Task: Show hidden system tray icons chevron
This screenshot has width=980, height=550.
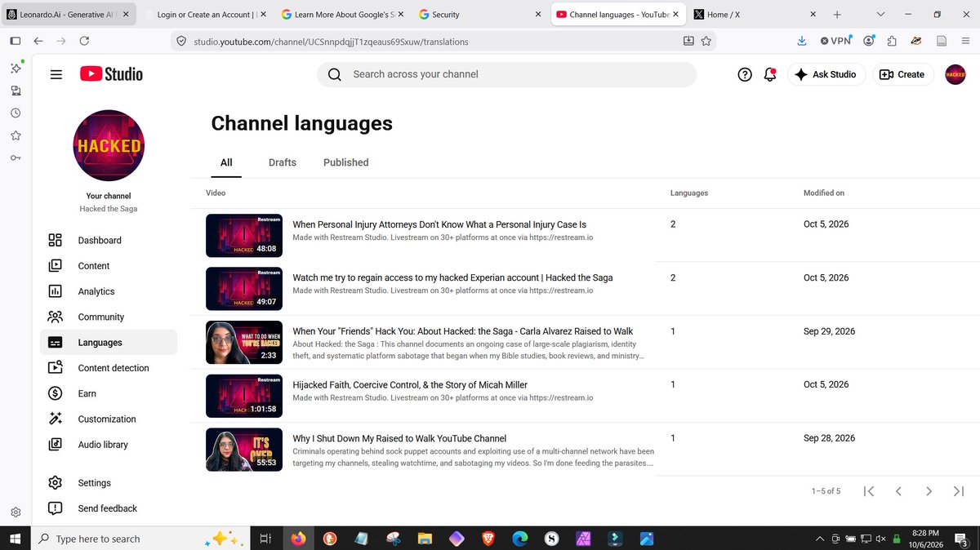Action: tap(819, 539)
